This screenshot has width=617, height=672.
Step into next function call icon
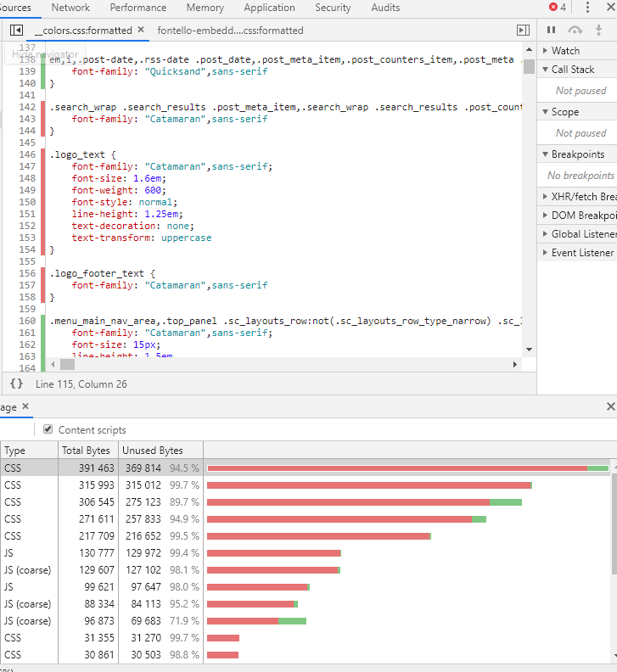[x=598, y=30]
